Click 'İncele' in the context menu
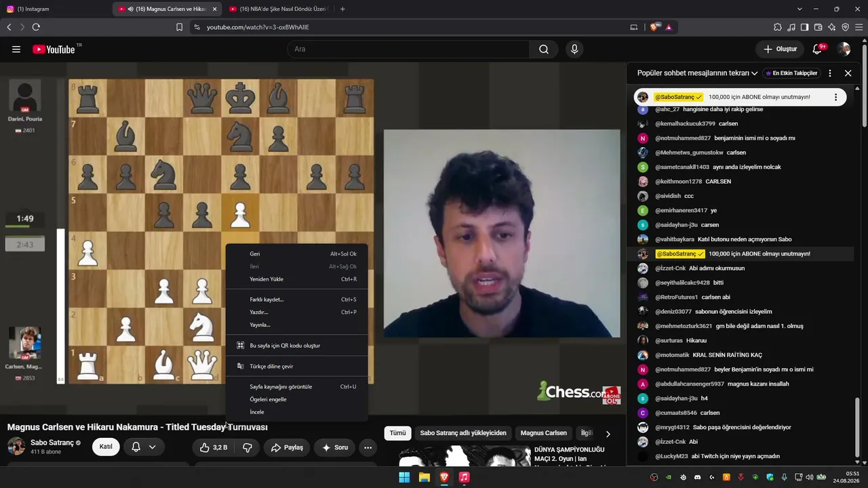 (x=297, y=413)
